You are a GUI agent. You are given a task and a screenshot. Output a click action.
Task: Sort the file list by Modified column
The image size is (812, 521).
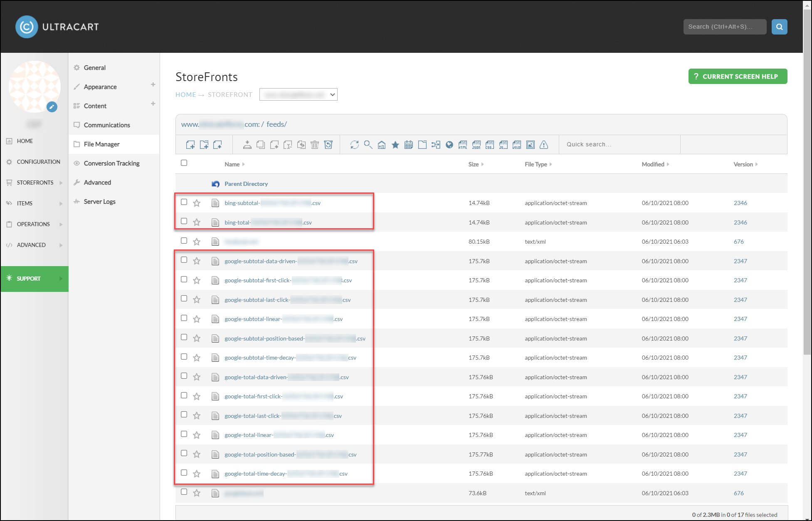tap(656, 164)
